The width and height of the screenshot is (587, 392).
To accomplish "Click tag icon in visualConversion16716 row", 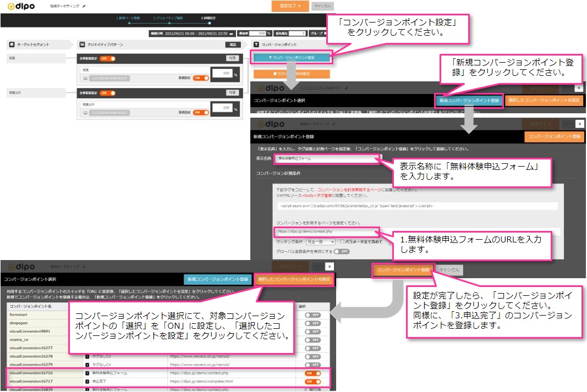I will 87,373.
